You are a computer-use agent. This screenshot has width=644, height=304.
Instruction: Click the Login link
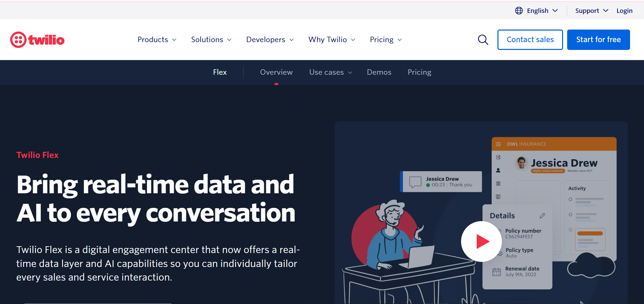point(625,11)
